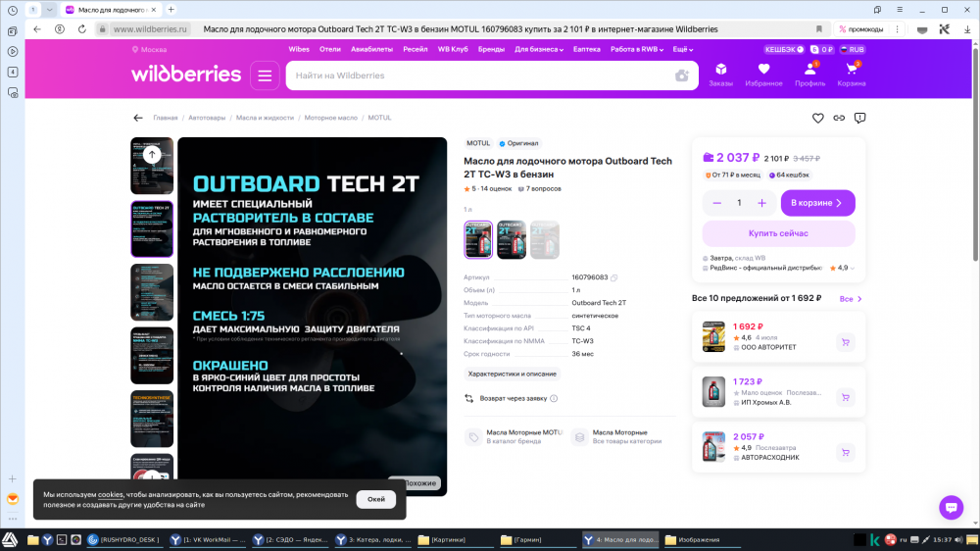
Task: Open Избранное favorites heart in header
Action: pyautogui.click(x=763, y=75)
